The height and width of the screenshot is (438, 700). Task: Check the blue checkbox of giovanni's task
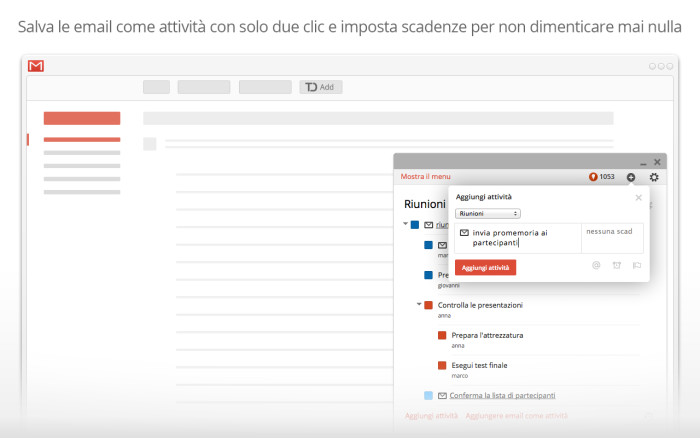click(x=428, y=275)
